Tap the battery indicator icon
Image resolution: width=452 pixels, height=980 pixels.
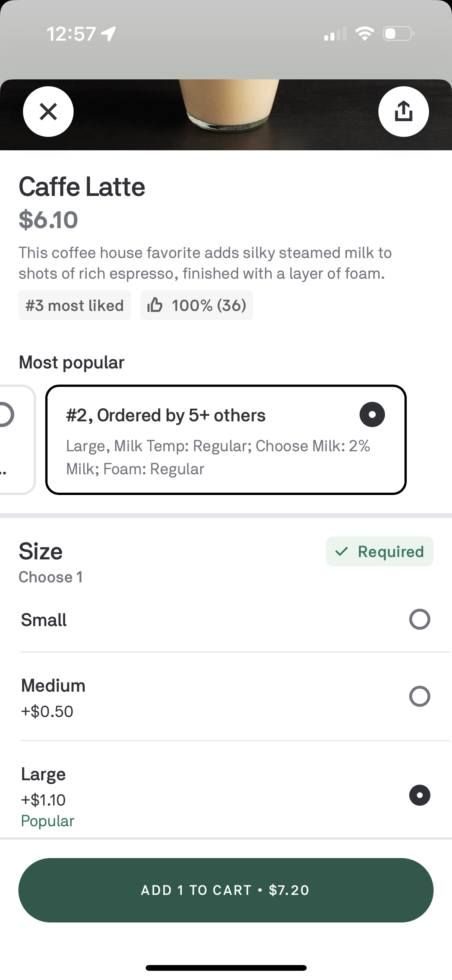(x=399, y=34)
